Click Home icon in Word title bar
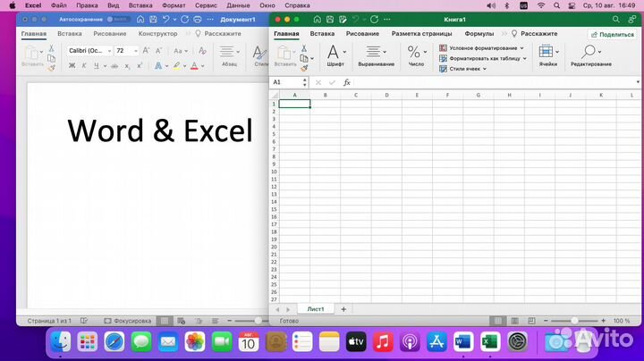 (x=140, y=20)
